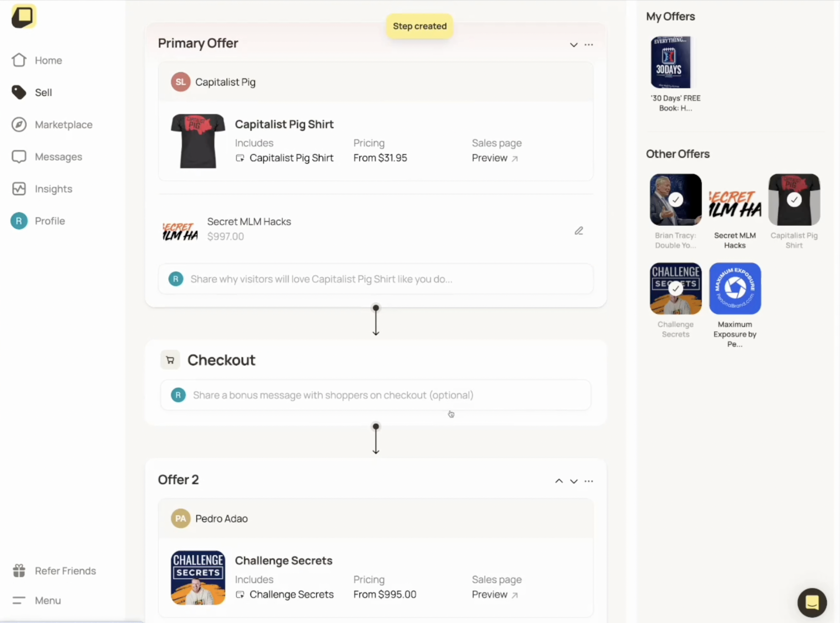Click the Primary Offer heading
Viewport: 840px width, 623px height.
[x=198, y=43]
